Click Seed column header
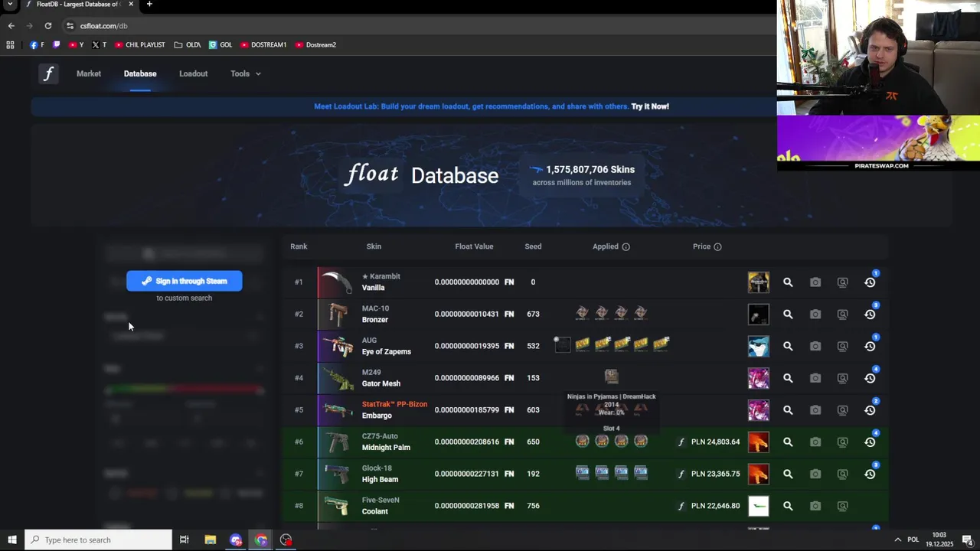 click(x=533, y=246)
